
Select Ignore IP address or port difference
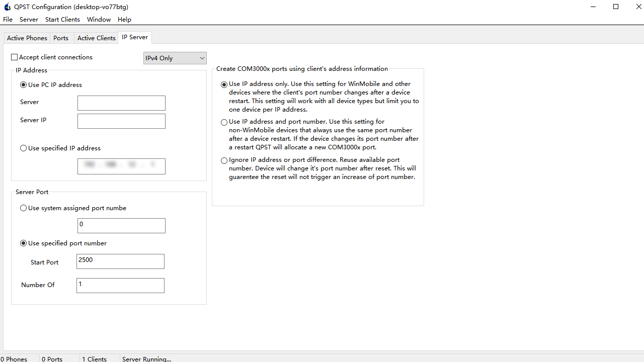[224, 160]
